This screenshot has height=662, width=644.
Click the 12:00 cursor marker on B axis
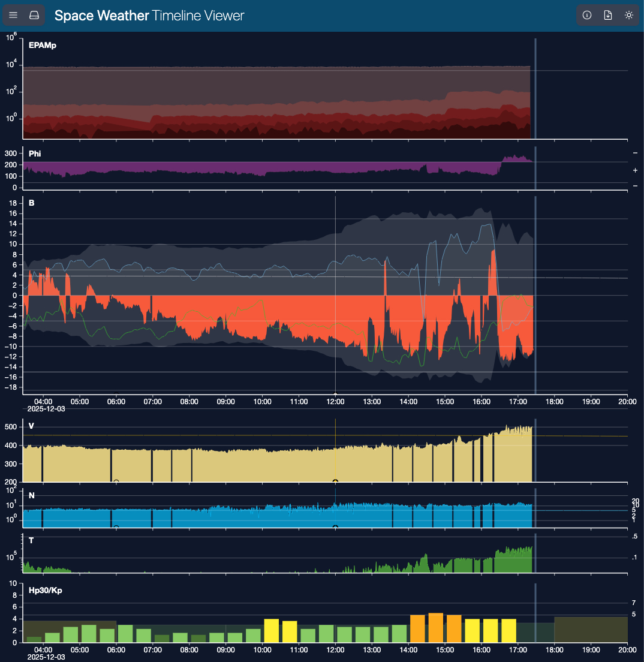point(335,395)
